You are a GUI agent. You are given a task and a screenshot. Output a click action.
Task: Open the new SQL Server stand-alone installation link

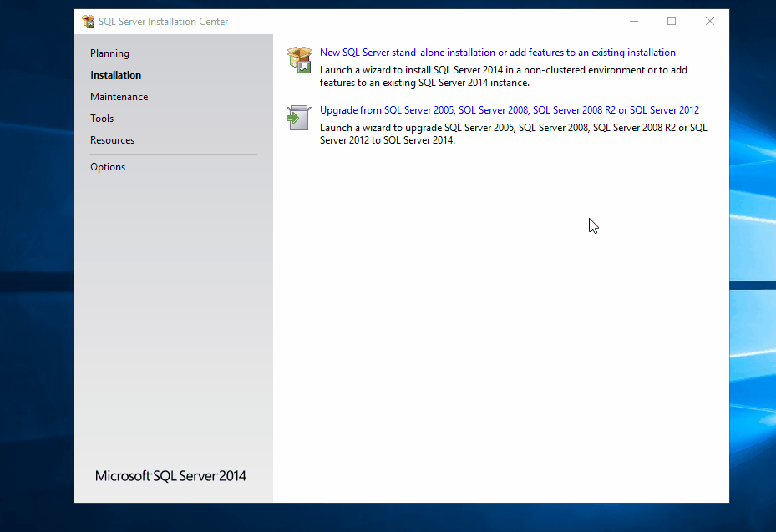[x=499, y=52]
